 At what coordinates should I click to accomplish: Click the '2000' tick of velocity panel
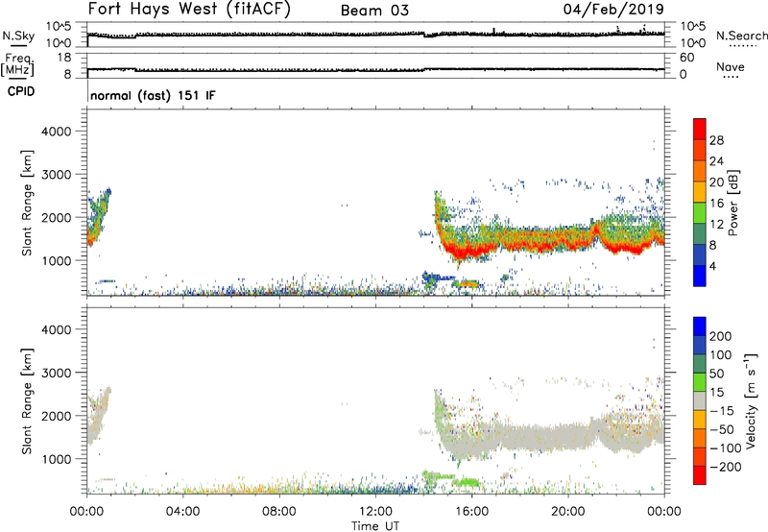coord(57,416)
